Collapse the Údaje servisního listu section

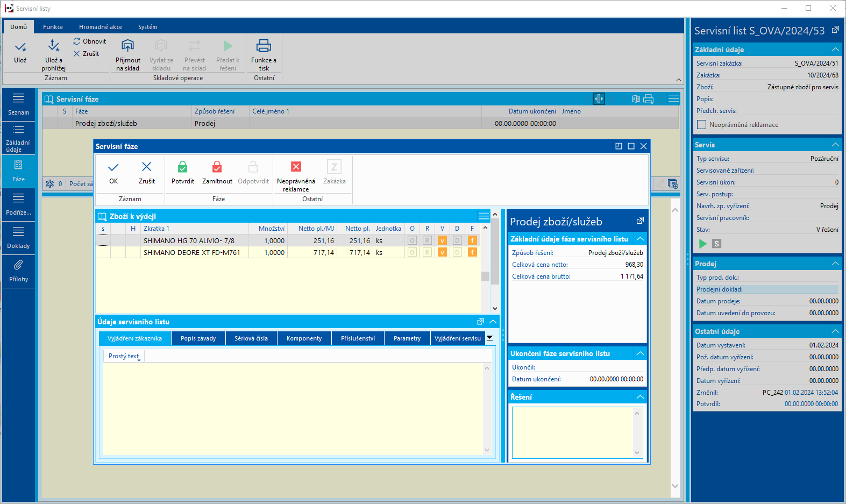pyautogui.click(x=493, y=322)
